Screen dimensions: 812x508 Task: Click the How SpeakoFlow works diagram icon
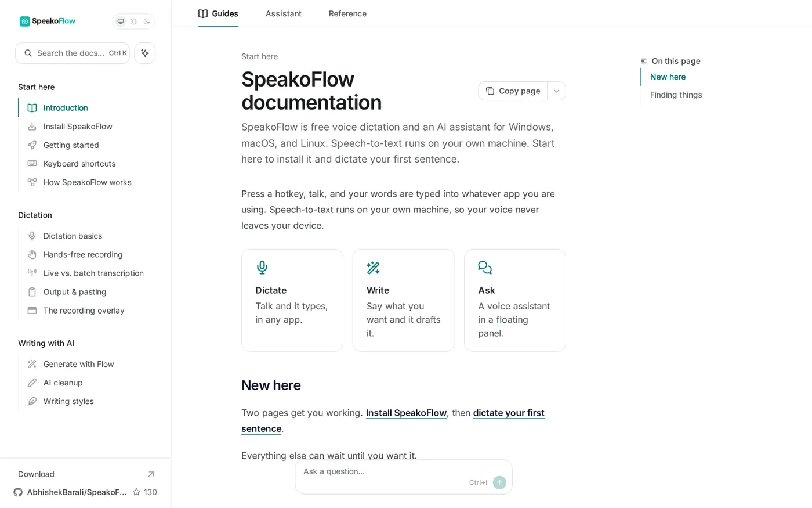(x=32, y=182)
